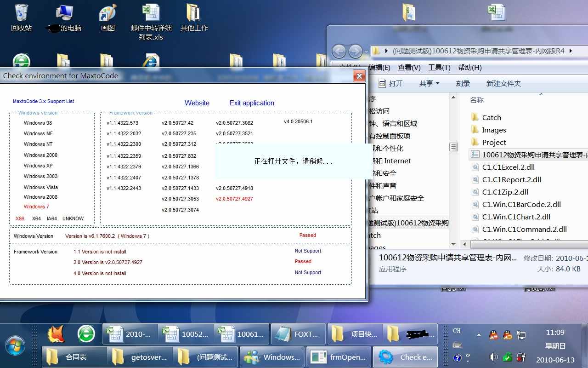Viewport: 588px width, 368px height.
Task: Switch to the FOXT... taskbar button
Action: tap(298, 334)
